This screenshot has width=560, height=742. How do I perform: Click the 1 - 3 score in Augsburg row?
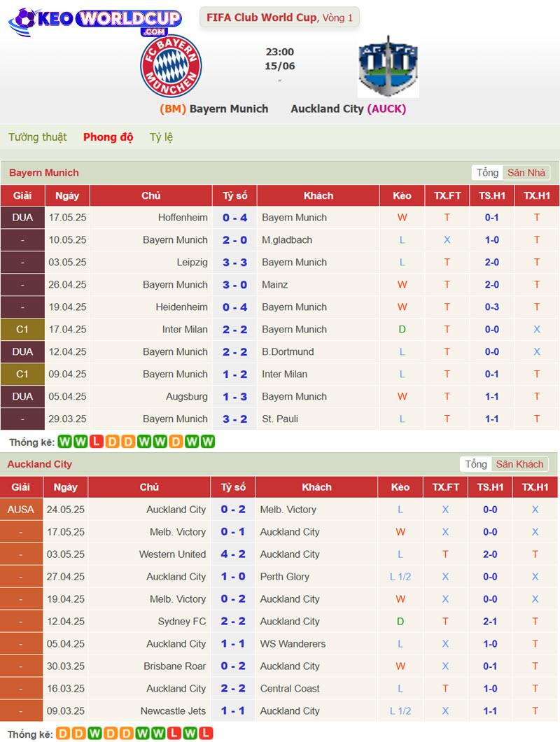click(x=234, y=397)
